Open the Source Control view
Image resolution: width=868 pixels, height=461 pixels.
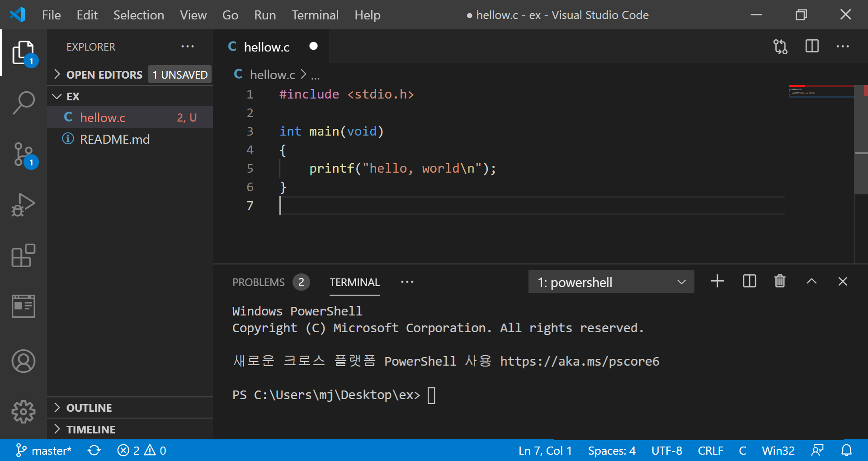point(24,155)
